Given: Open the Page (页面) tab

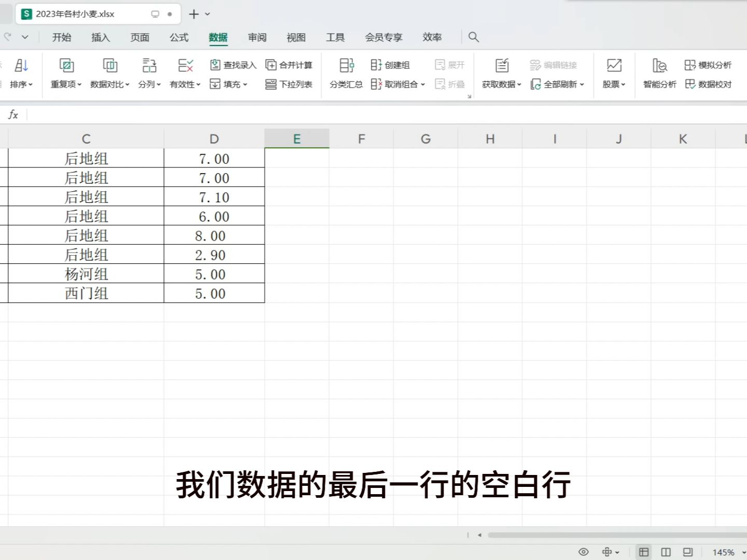Looking at the screenshot, I should [x=140, y=37].
